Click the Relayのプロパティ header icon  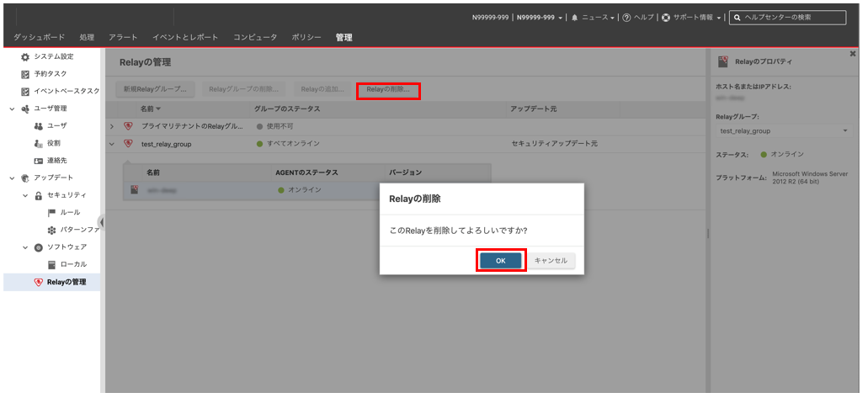pos(723,61)
